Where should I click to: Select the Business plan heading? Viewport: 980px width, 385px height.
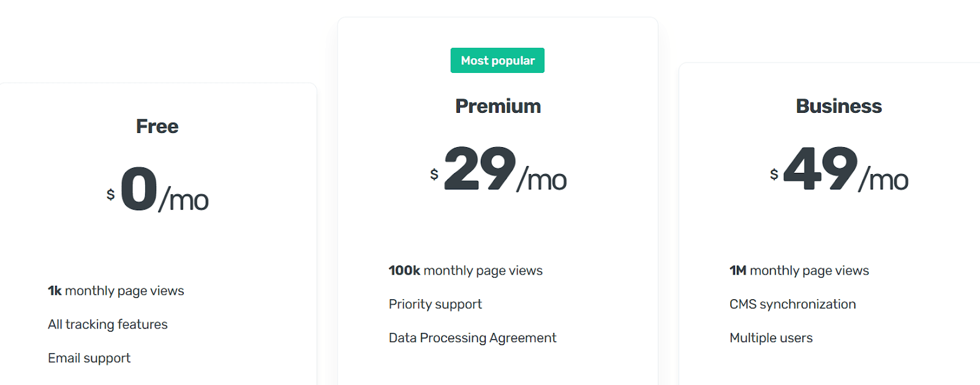pos(839,105)
